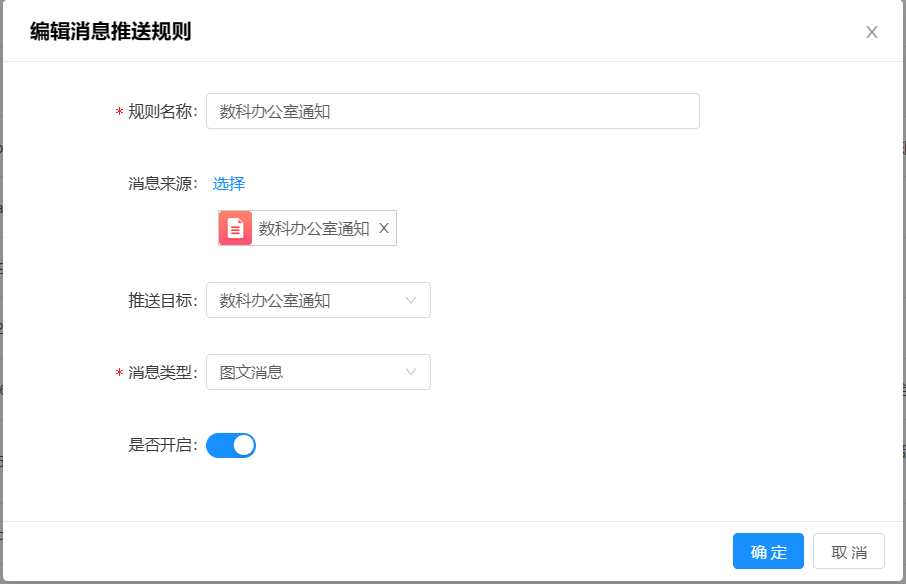Click the chevron arrow in 推送目标 field
The height and width of the screenshot is (584, 906).
click(x=411, y=300)
